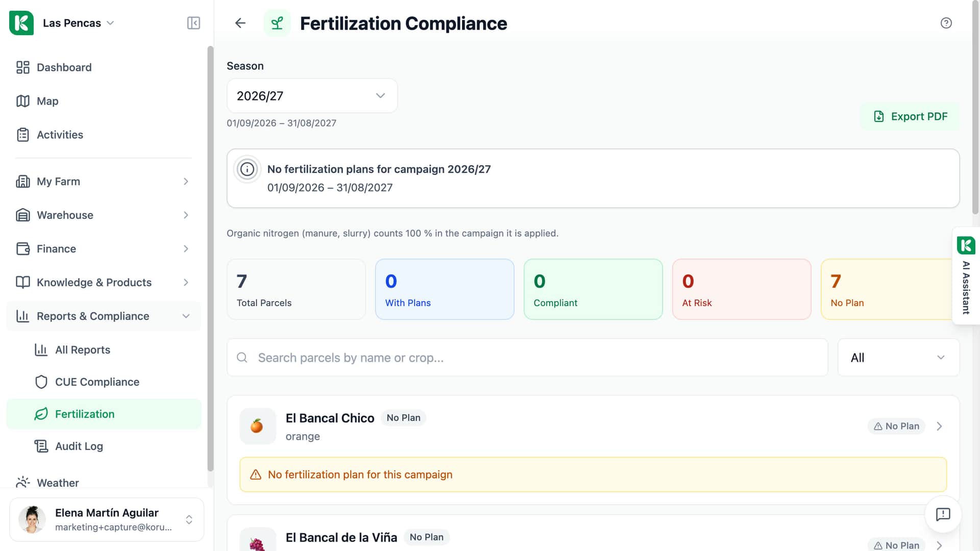Click the No Plan tag beside El Bancal de la Viña
Screen dimensions: 980x551
426,537
